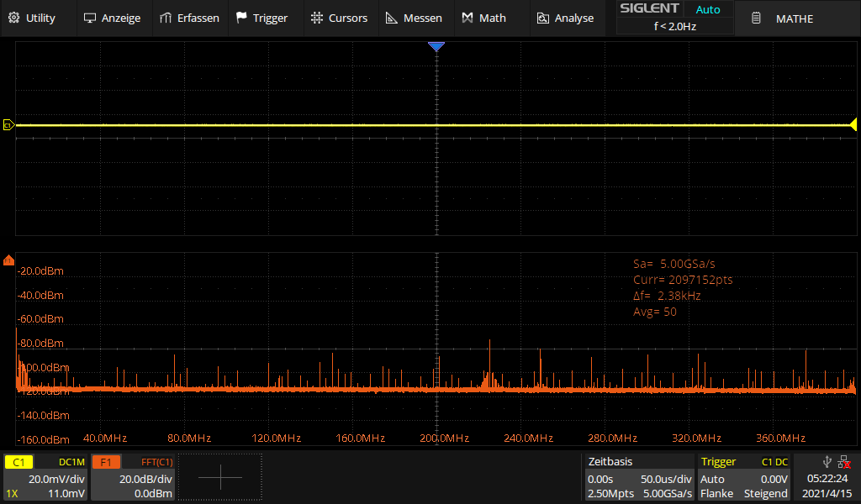Click the FFT(C1) function label

(x=157, y=462)
